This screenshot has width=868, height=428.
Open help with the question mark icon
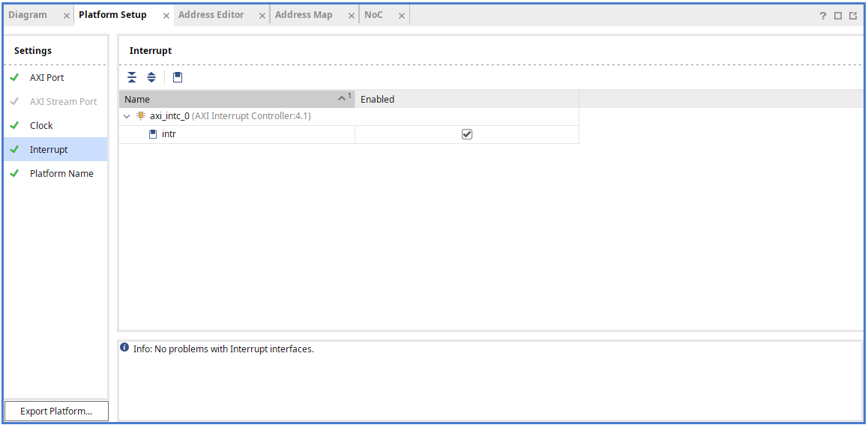(823, 16)
